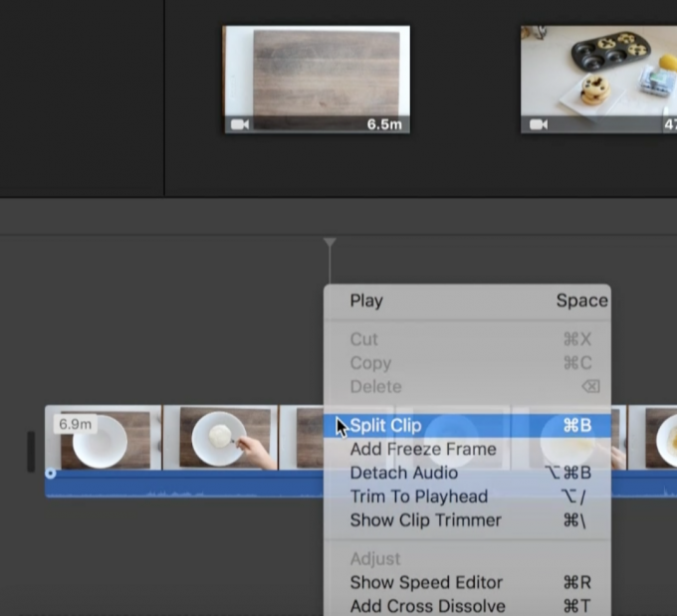Viewport: 677px width, 616px height.
Task: Click the 6.5m duration label on browser clip
Action: click(x=384, y=124)
